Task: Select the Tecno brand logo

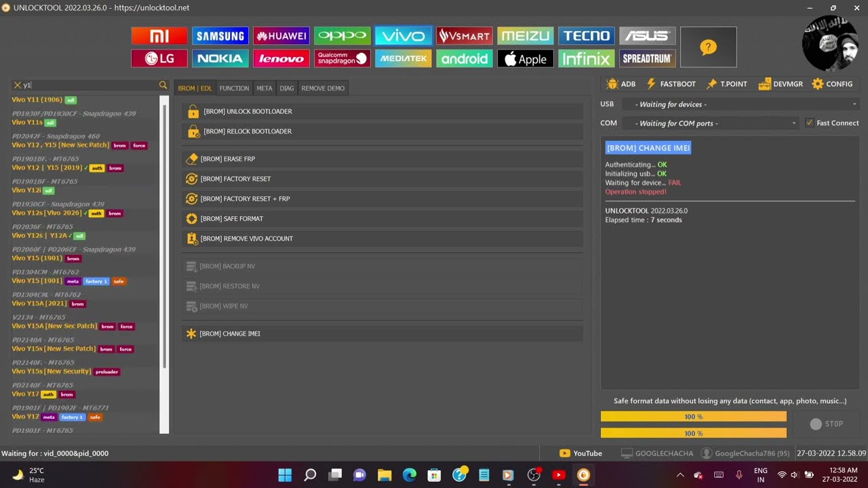Action: pos(586,36)
